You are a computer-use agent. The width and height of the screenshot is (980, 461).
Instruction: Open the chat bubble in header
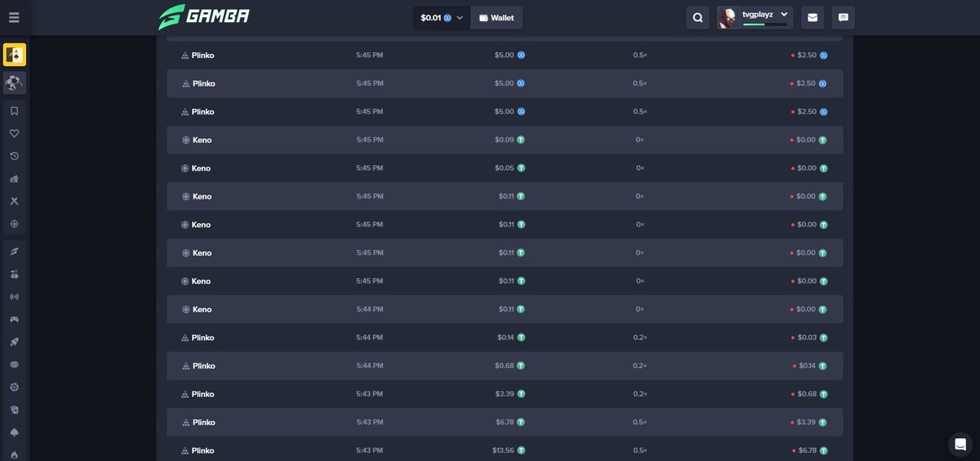(844, 17)
